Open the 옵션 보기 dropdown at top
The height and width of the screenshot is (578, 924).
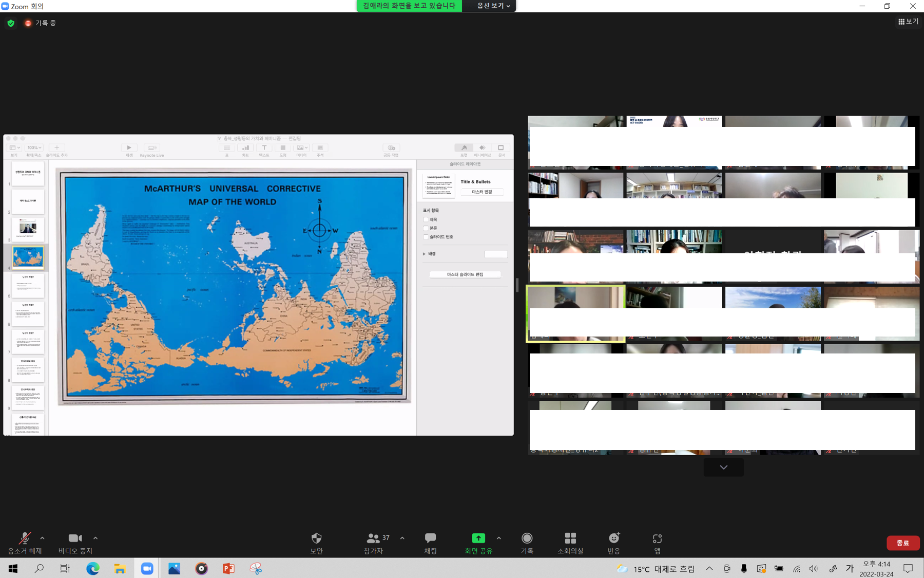(493, 6)
